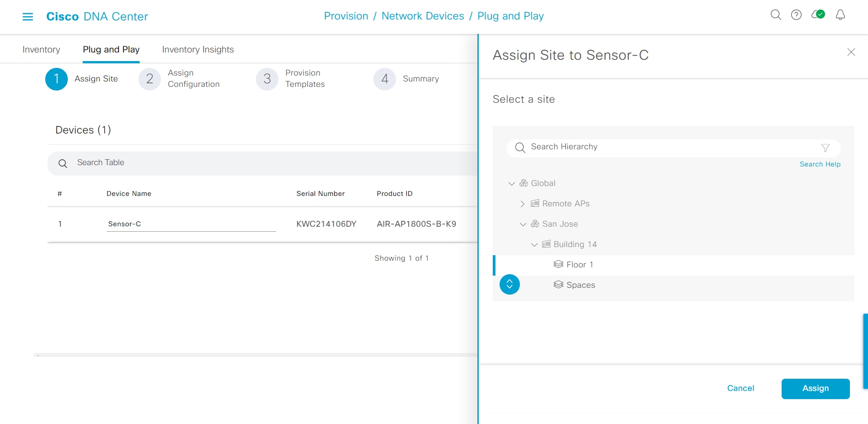Open the Search Help link

pyautogui.click(x=820, y=164)
